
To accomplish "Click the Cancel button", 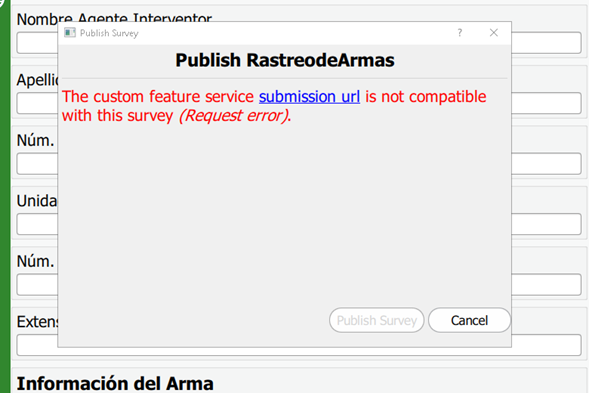I will coord(469,320).
